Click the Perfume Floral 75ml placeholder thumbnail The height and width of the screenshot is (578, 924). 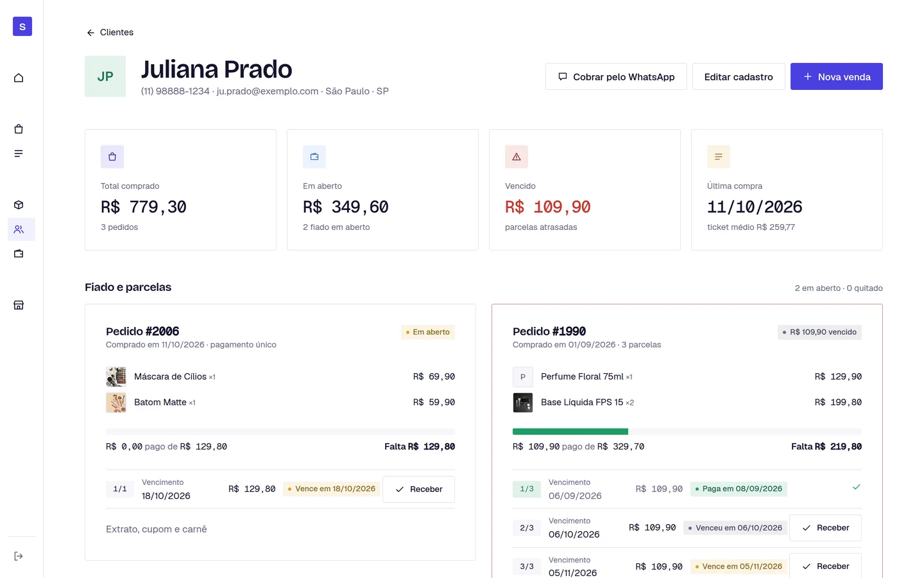click(523, 377)
